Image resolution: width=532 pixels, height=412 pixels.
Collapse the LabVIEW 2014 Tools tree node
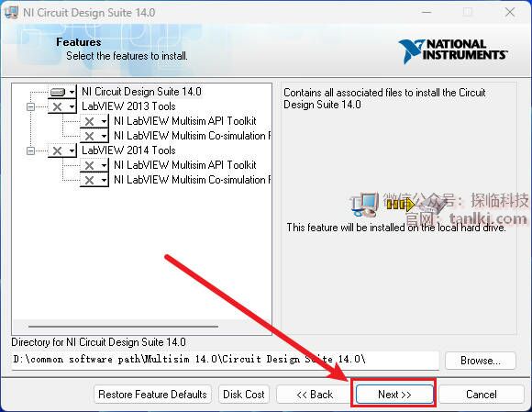point(30,150)
